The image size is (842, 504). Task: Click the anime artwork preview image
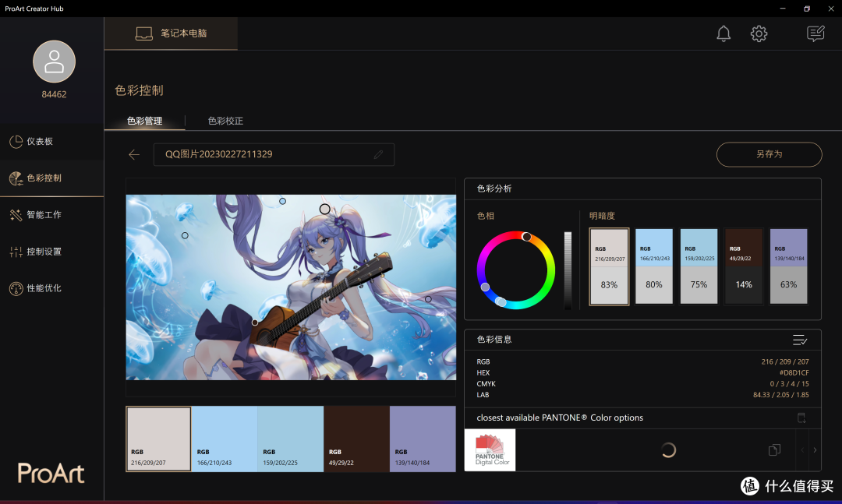click(x=291, y=287)
